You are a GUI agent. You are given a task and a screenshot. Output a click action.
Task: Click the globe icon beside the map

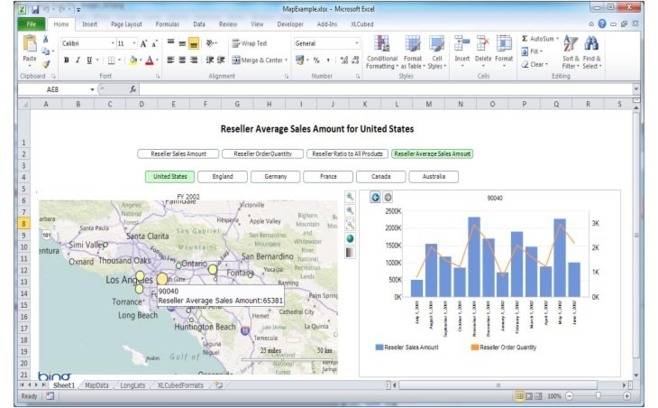[x=350, y=238]
